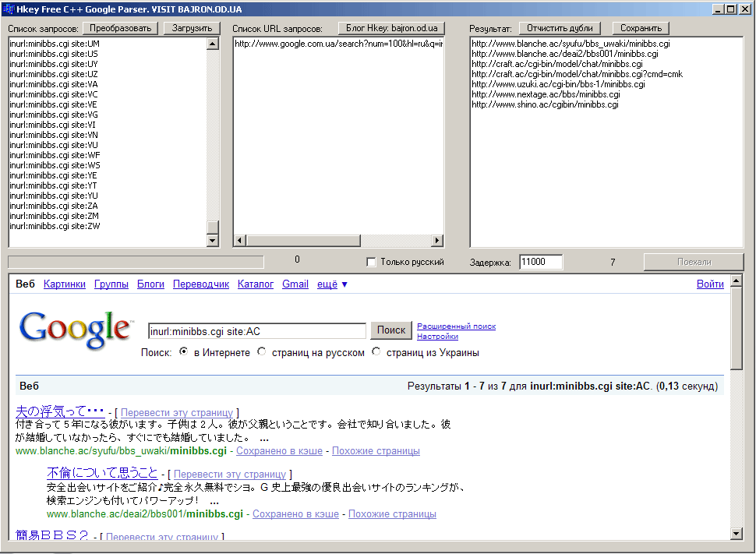Click the Japanese result title above blanche.ac/deai2
Viewport: 756px width, 554px height.
(102, 473)
